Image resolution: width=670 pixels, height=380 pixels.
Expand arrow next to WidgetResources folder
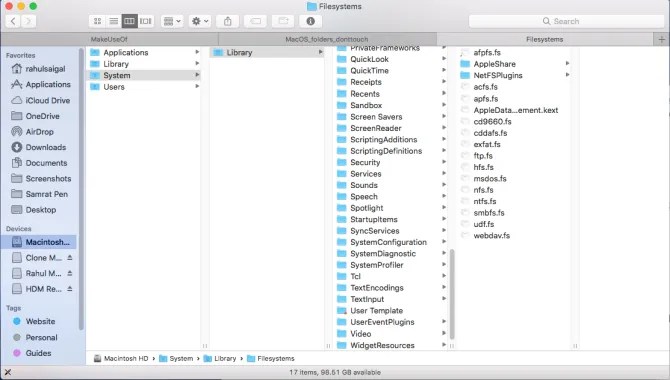point(444,345)
